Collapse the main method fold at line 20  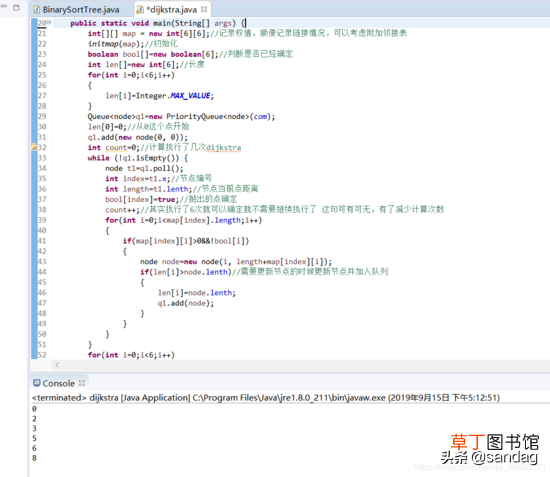click(x=49, y=22)
